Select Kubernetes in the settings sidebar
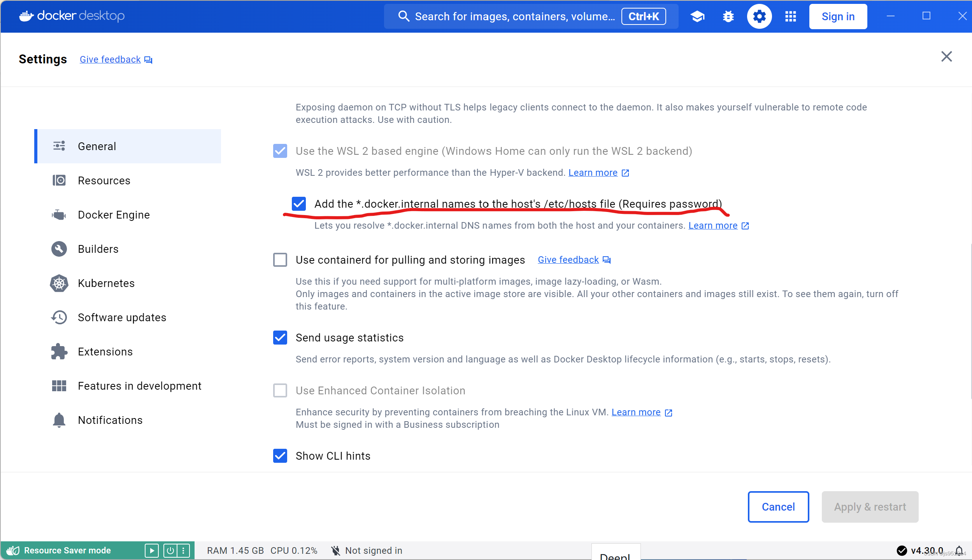Image resolution: width=972 pixels, height=560 pixels. 106,283
